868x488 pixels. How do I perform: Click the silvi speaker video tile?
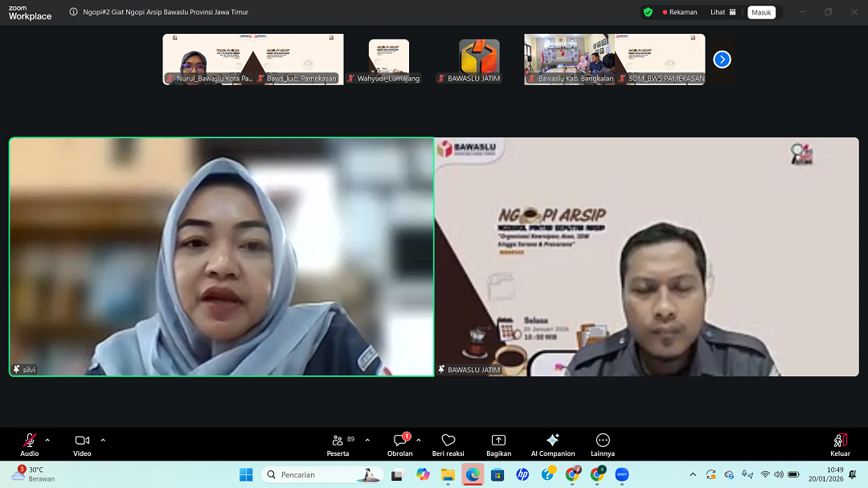point(222,257)
